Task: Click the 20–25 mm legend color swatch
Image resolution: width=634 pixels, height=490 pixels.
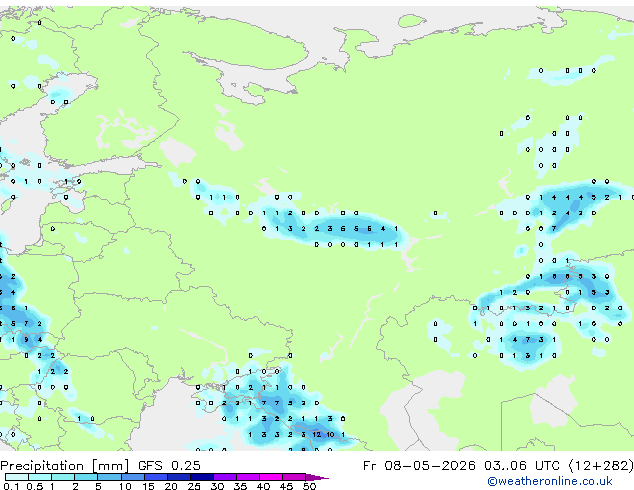Action: tap(179, 477)
